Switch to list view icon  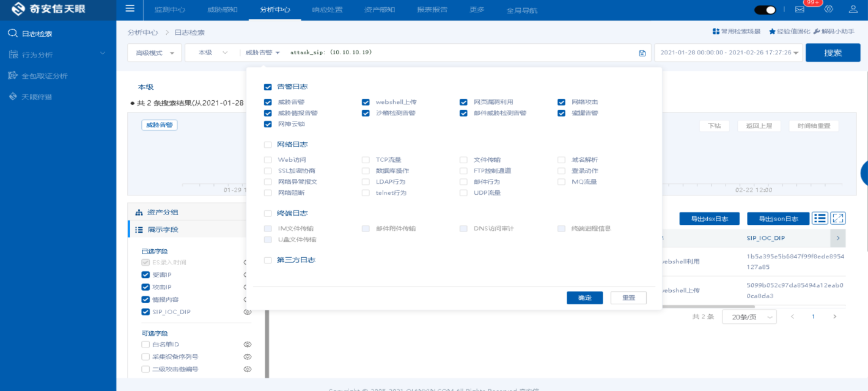pyautogui.click(x=820, y=218)
